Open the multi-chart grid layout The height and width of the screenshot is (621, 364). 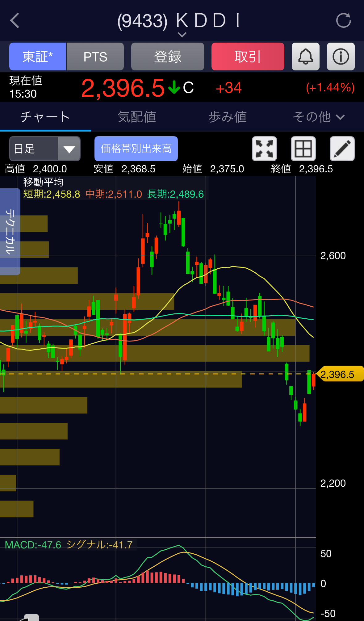[x=303, y=149]
